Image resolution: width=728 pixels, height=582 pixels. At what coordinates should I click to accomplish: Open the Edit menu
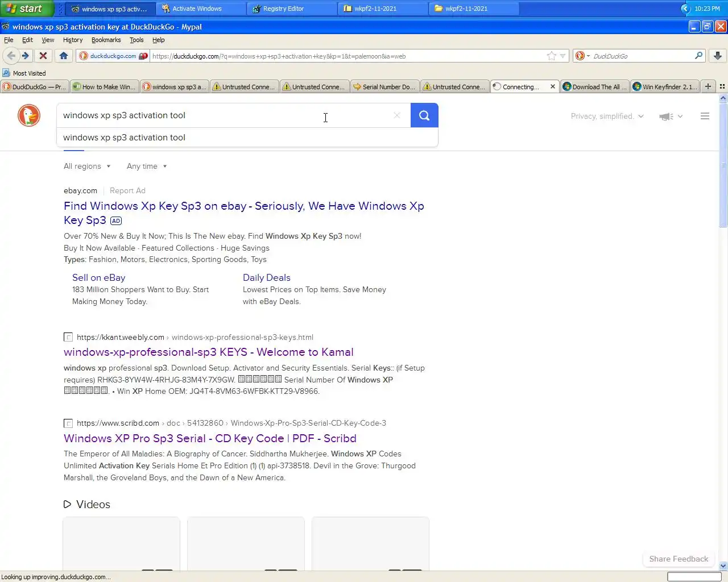pos(27,40)
